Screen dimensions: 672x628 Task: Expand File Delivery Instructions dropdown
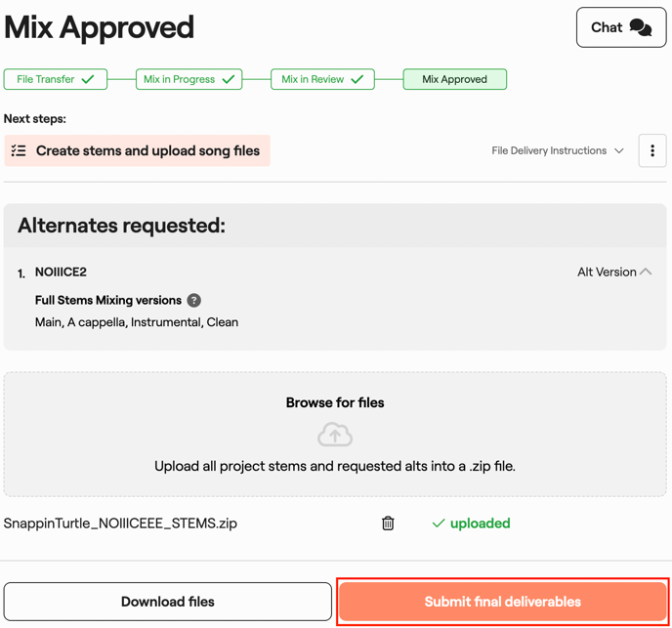558,151
